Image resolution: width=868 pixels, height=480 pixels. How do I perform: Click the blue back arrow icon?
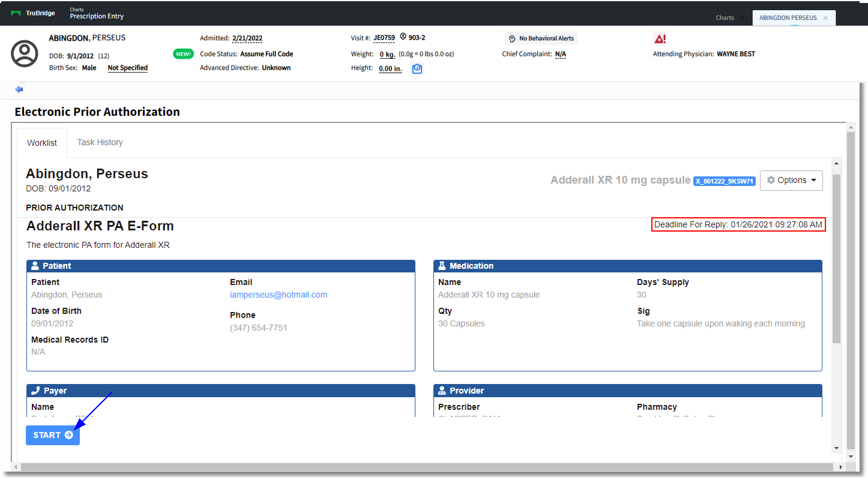click(x=19, y=89)
